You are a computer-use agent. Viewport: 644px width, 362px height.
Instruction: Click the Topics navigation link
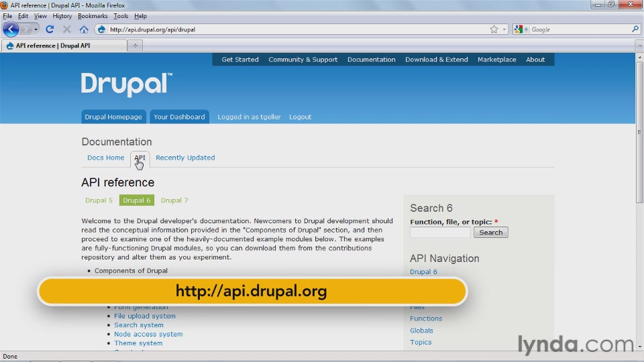[x=421, y=343]
